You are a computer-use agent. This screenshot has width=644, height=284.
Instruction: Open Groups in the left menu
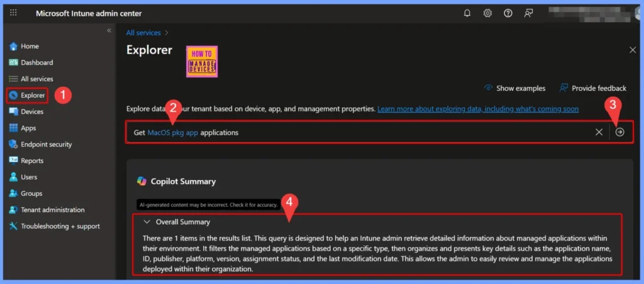(x=31, y=193)
